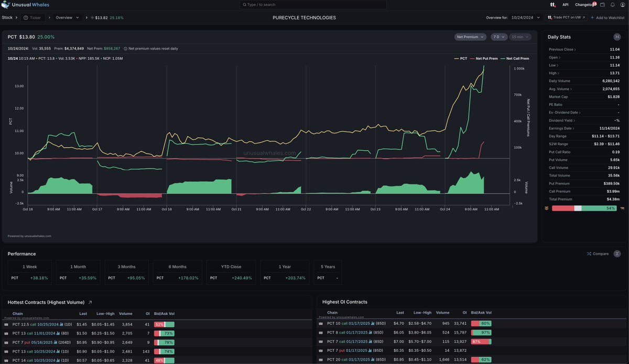
Task: Click the 54% bullish sentiment bar
Action: (x=584, y=208)
